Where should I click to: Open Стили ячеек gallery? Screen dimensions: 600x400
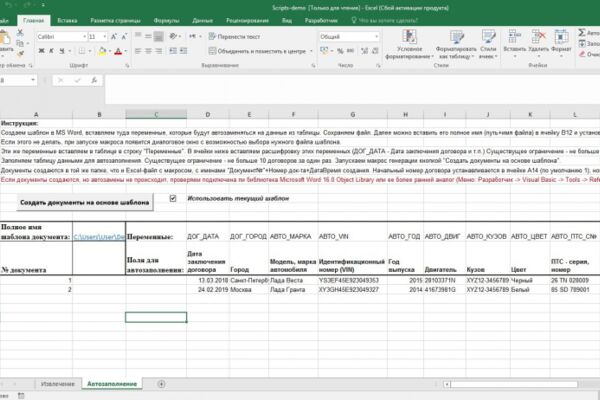[488, 45]
